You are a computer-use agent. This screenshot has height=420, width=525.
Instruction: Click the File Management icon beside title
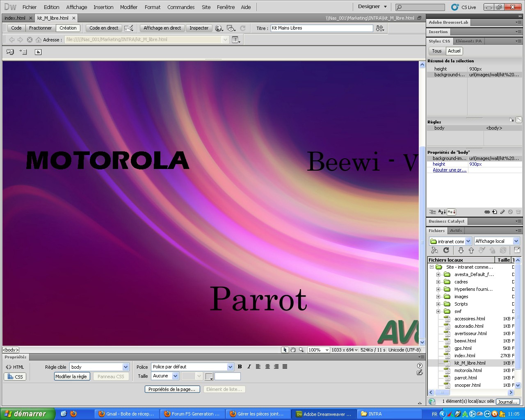(x=380, y=28)
